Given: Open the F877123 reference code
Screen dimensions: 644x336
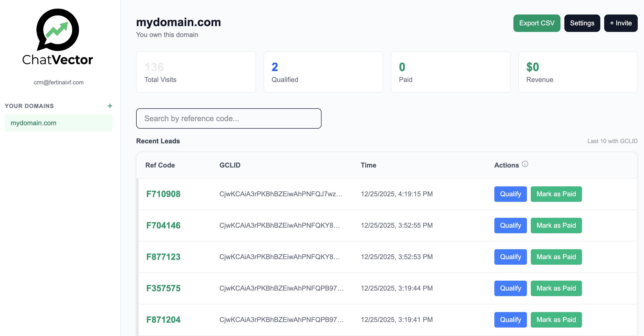Looking at the screenshot, I should 163,257.
